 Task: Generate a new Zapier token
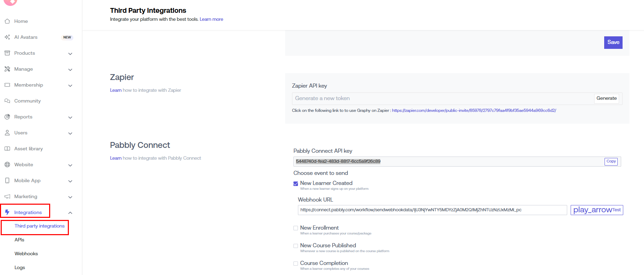pos(606,98)
